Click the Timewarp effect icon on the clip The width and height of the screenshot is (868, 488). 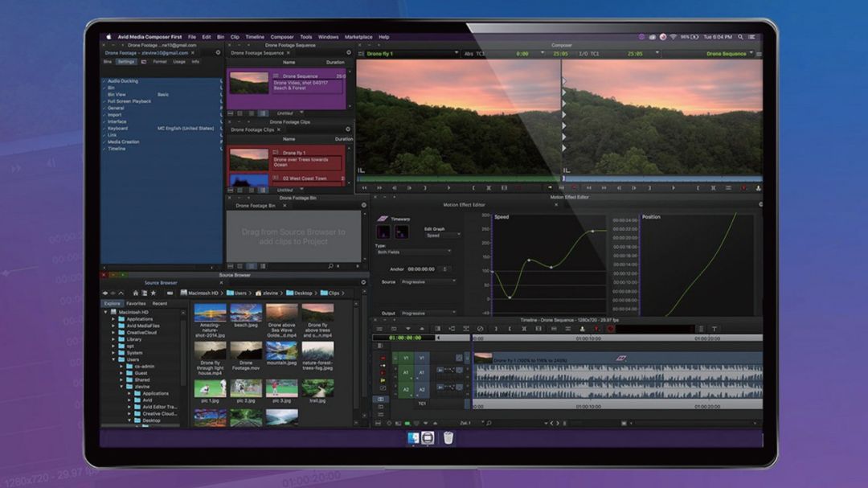pos(620,358)
